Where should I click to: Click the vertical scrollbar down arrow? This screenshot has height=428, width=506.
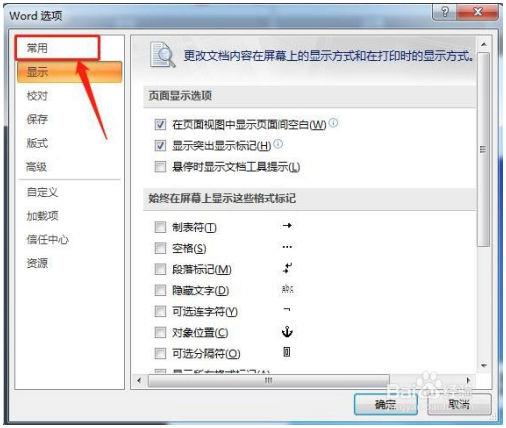(x=484, y=366)
